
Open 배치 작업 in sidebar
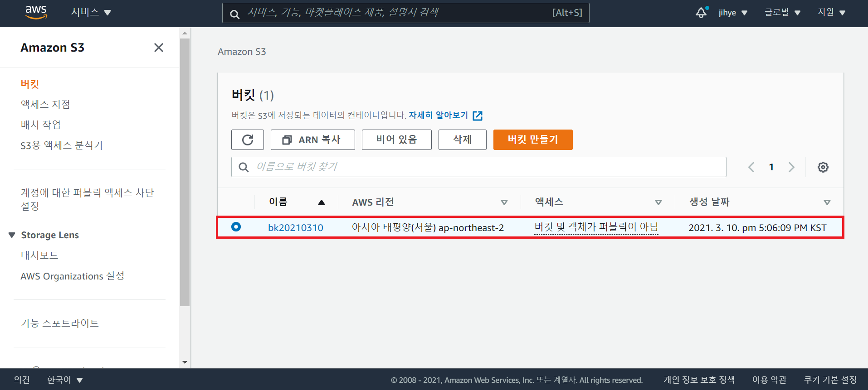pos(41,125)
